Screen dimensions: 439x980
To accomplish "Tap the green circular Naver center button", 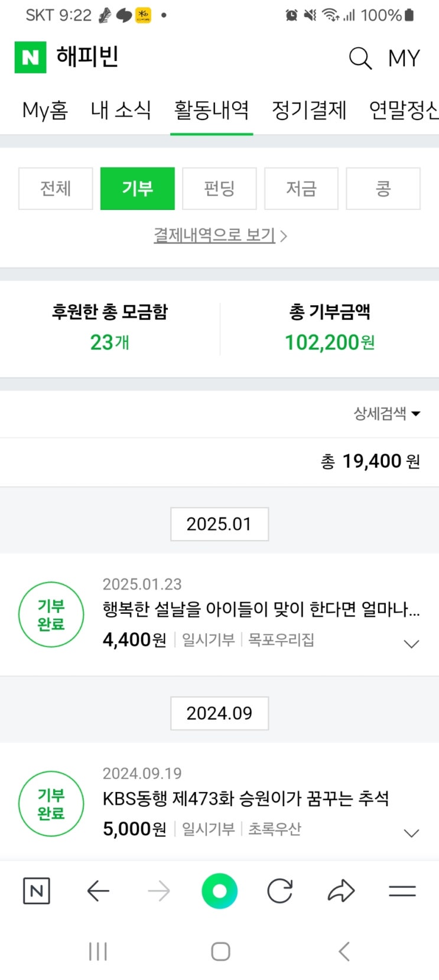I will click(219, 891).
